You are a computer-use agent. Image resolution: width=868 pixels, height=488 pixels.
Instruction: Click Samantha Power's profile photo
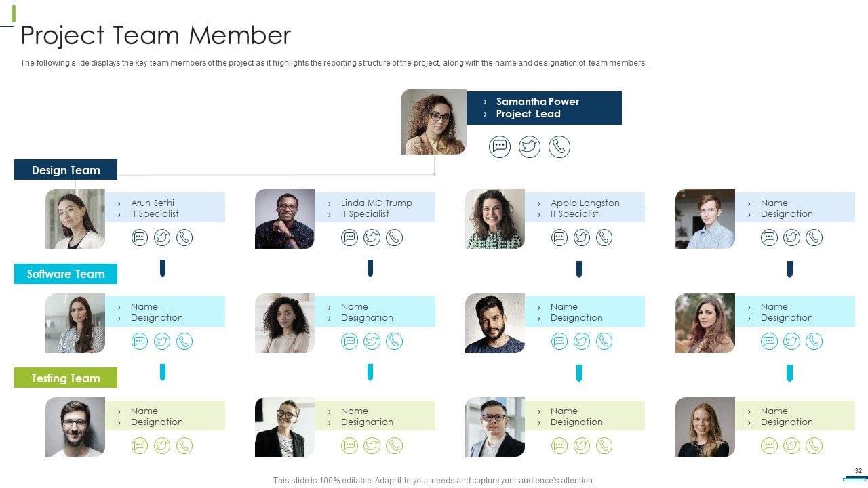433,122
